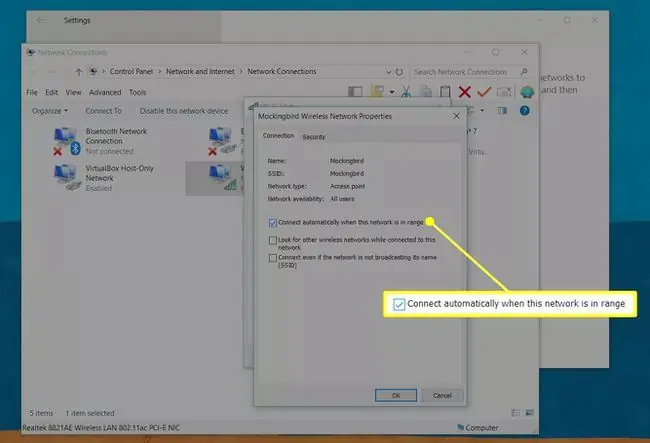This screenshot has height=443, width=650.
Task: Open Classic Shell settings shell icon
Action: [x=527, y=91]
